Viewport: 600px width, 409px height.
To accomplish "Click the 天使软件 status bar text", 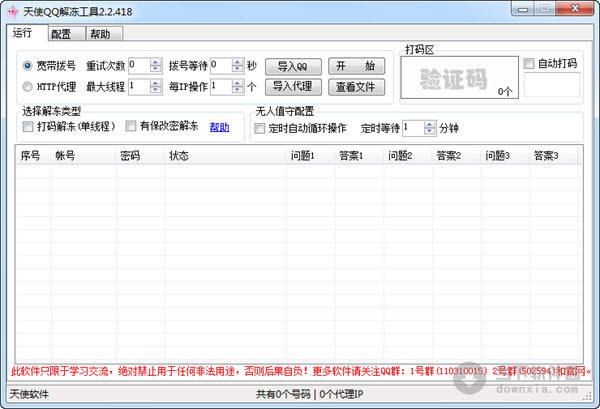I will coord(29,394).
